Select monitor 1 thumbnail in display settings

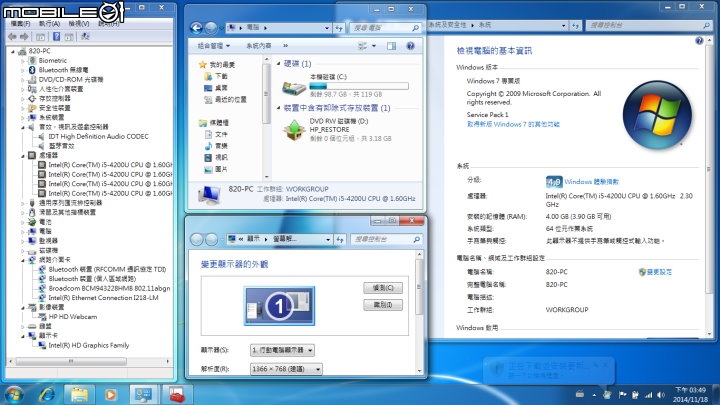pyautogui.click(x=279, y=306)
